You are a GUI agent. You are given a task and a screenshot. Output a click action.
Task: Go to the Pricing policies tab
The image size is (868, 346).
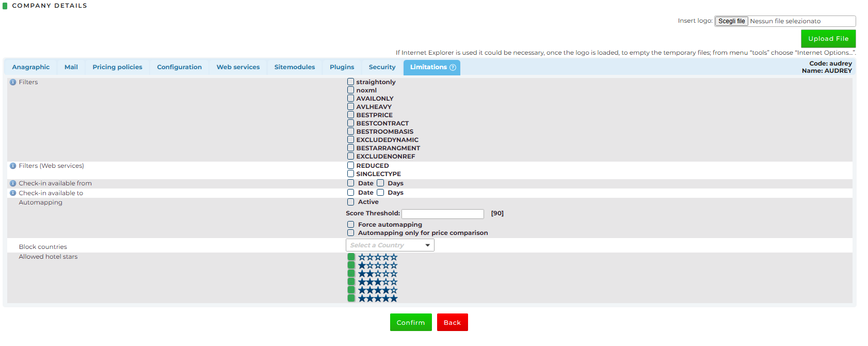[118, 67]
